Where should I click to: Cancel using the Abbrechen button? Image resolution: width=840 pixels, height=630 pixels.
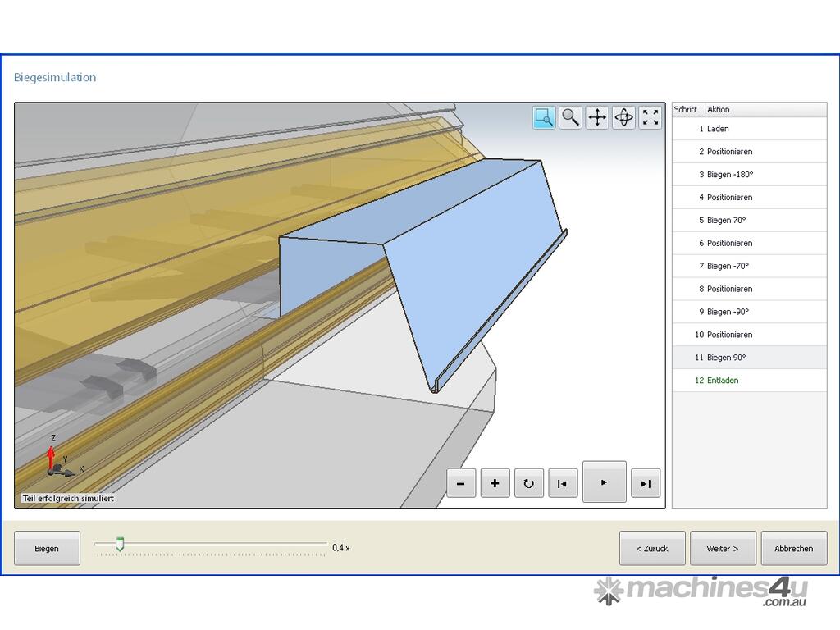pyautogui.click(x=793, y=548)
